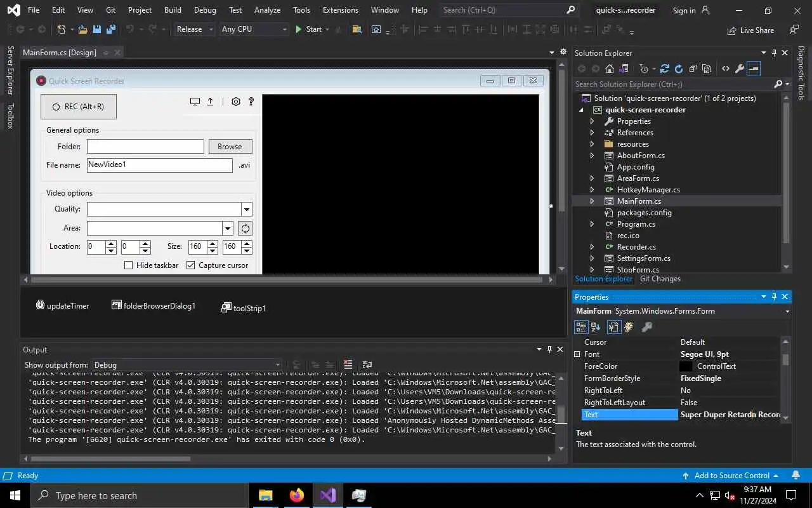Click the Properties grid vertical scrollbar thumb
This screenshot has width=812, height=508.
tap(786, 359)
